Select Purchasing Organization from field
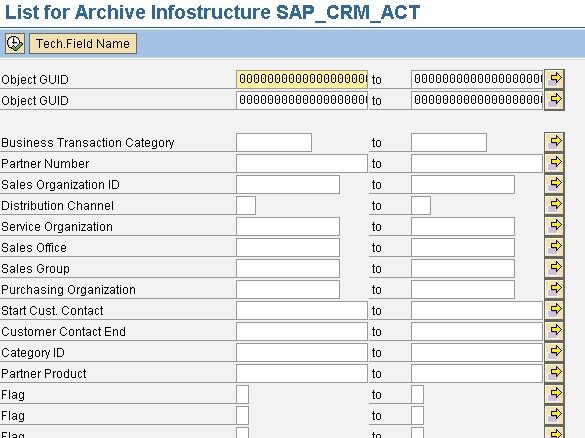Screen dimensions: 585x438 point(288,289)
